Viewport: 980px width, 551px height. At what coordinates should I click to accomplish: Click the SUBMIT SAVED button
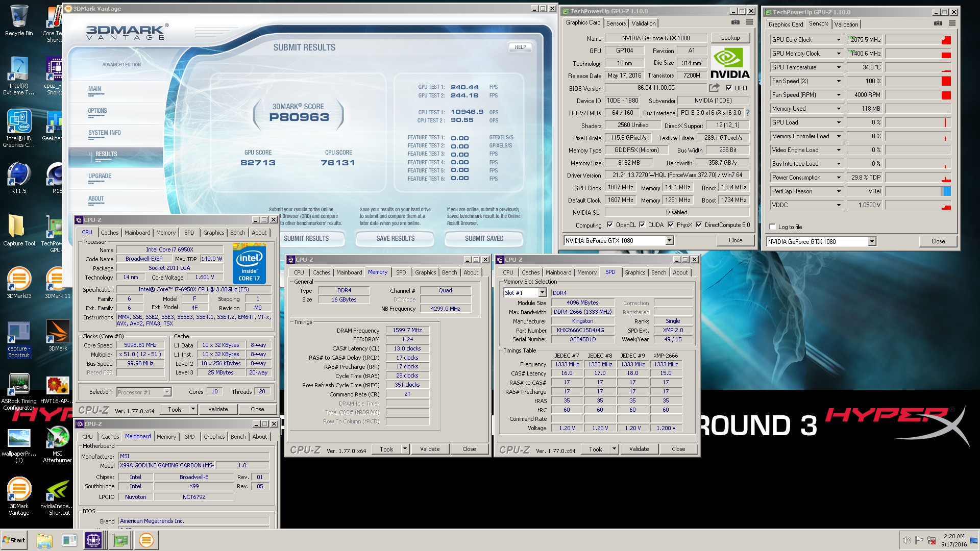click(x=484, y=238)
